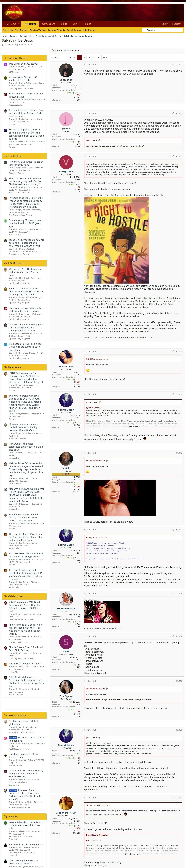The height and width of the screenshot is (868, 186).
Task: Open the Forums tab
Action: pos(30,24)
